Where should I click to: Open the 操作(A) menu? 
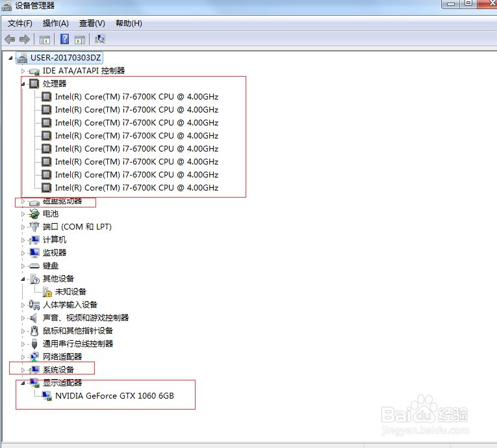tap(56, 23)
